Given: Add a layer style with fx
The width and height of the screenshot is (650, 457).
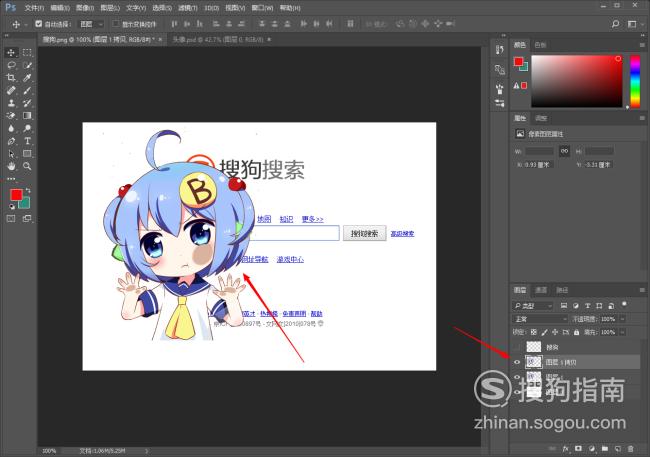Looking at the screenshot, I should (x=566, y=449).
